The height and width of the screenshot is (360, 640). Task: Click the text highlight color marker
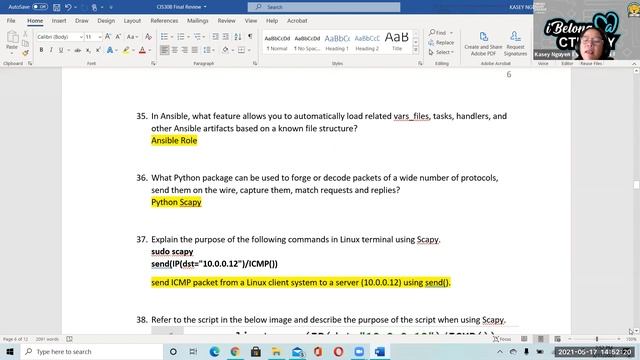(x=126, y=50)
